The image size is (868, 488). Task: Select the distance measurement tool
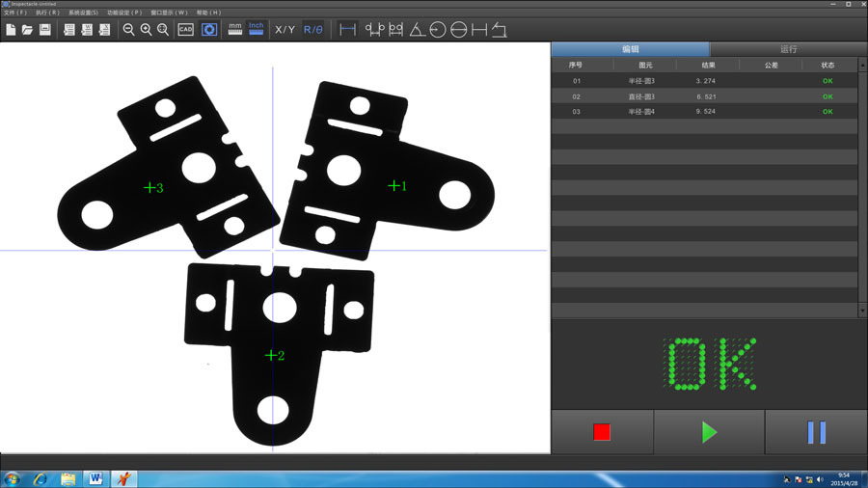click(347, 30)
